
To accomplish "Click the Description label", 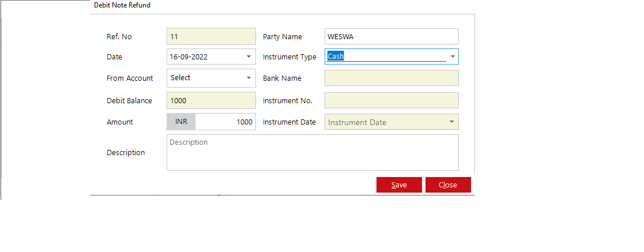I will (x=126, y=152).
